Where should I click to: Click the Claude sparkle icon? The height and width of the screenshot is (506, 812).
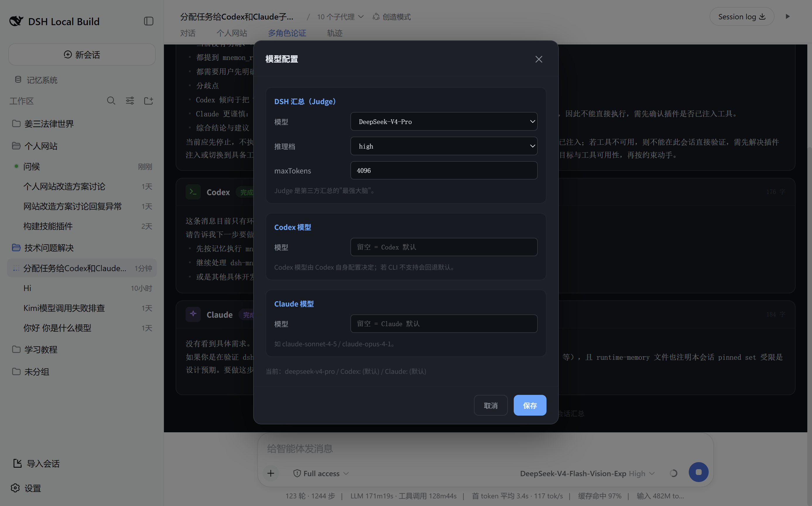(193, 314)
